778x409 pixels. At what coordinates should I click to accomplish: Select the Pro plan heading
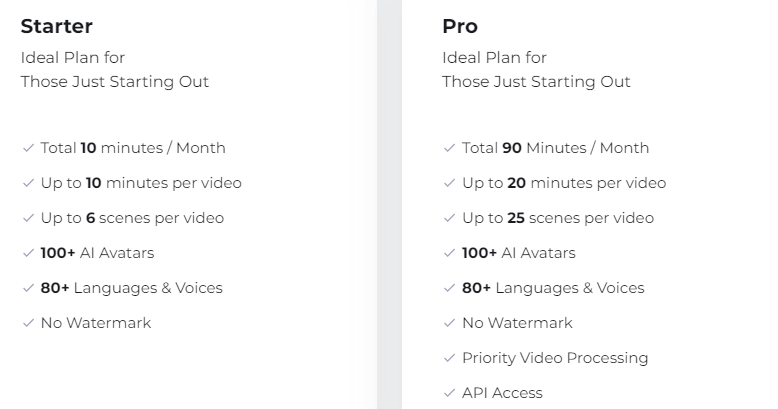point(460,26)
